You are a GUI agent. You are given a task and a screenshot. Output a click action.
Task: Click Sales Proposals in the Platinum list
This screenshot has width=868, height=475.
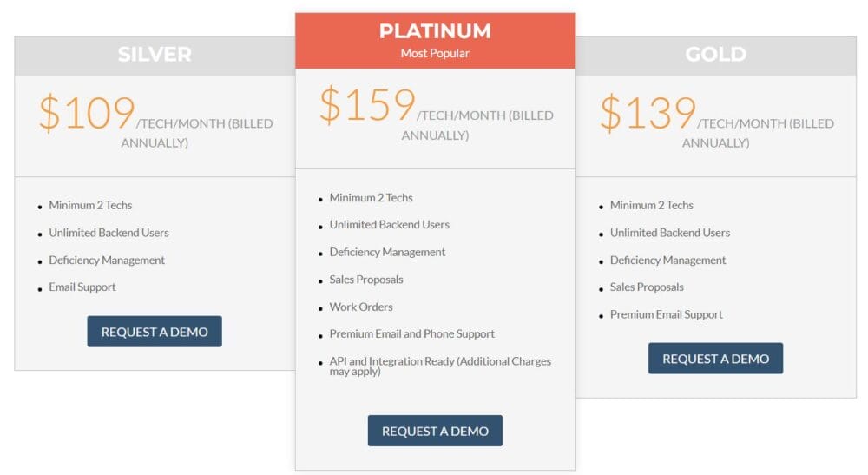[366, 280]
